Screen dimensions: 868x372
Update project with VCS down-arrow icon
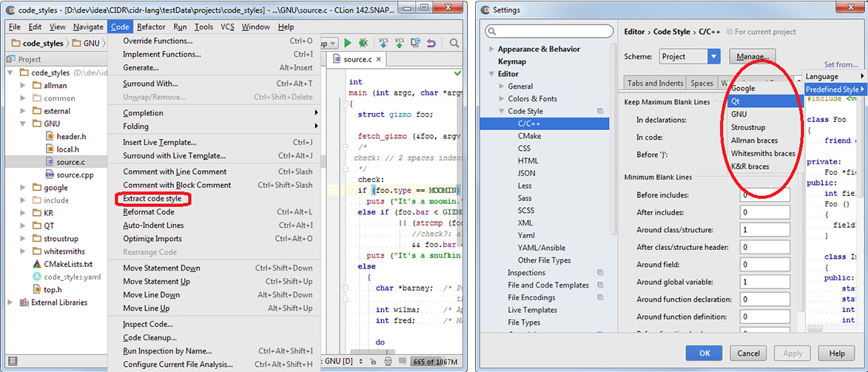[383, 43]
